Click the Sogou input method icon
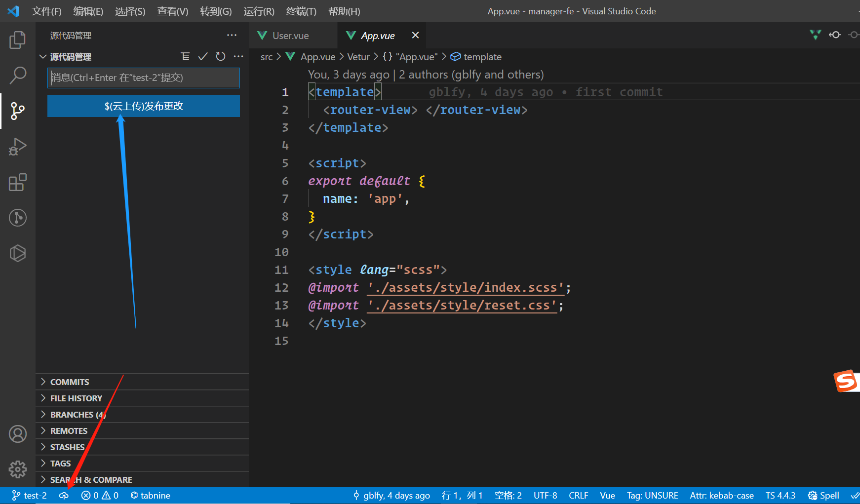860x504 pixels. click(x=846, y=381)
